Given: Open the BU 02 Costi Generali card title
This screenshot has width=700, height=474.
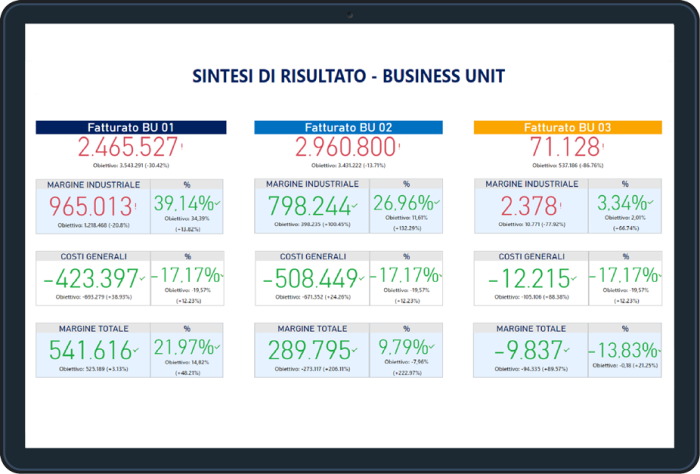Looking at the screenshot, I should pyautogui.click(x=310, y=257).
